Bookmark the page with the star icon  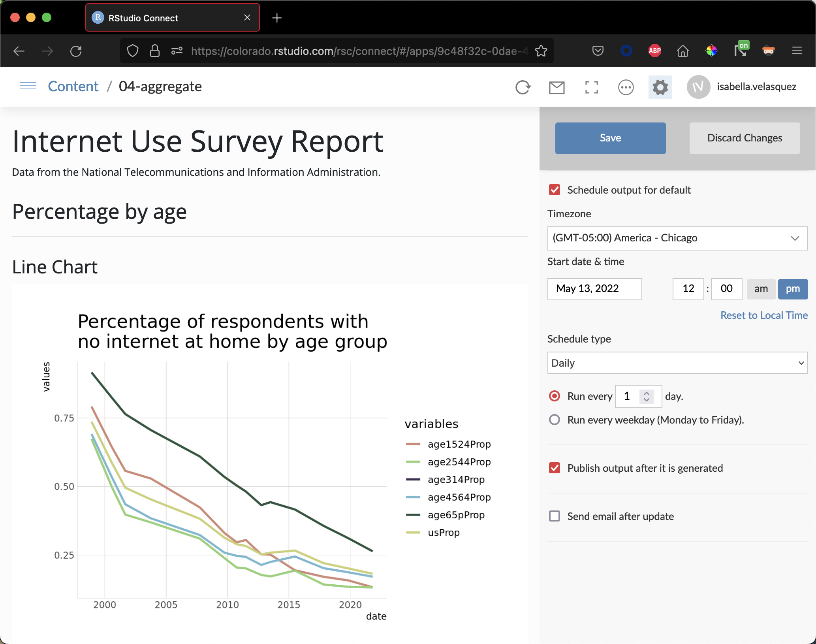click(541, 51)
